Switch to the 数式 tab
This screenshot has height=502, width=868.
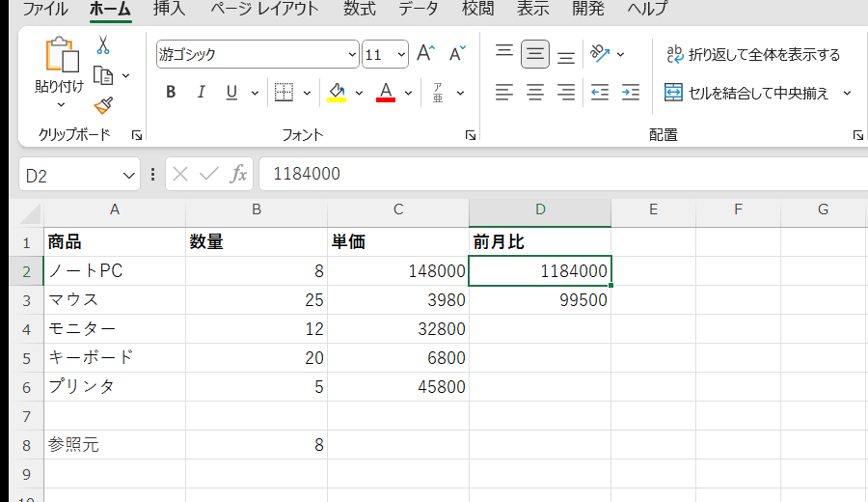(360, 9)
